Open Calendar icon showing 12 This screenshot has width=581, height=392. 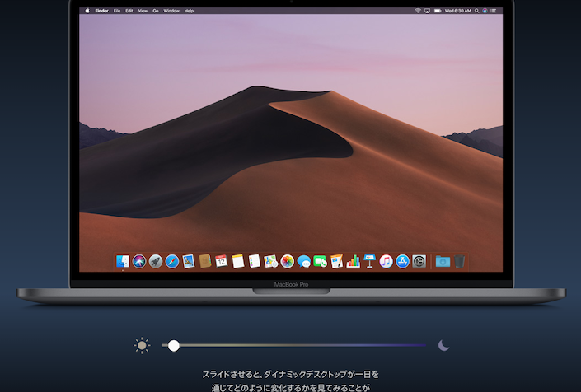(x=221, y=261)
